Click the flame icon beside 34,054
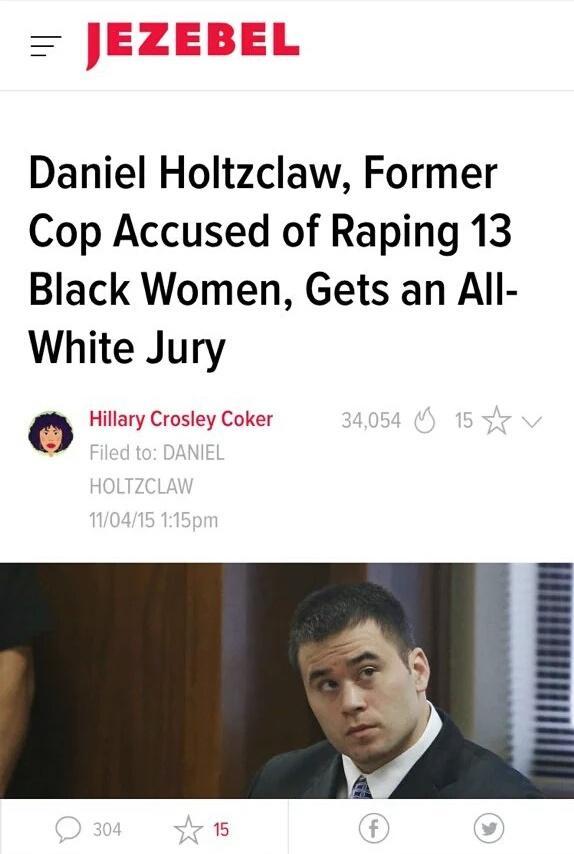574x854 pixels. (425, 420)
